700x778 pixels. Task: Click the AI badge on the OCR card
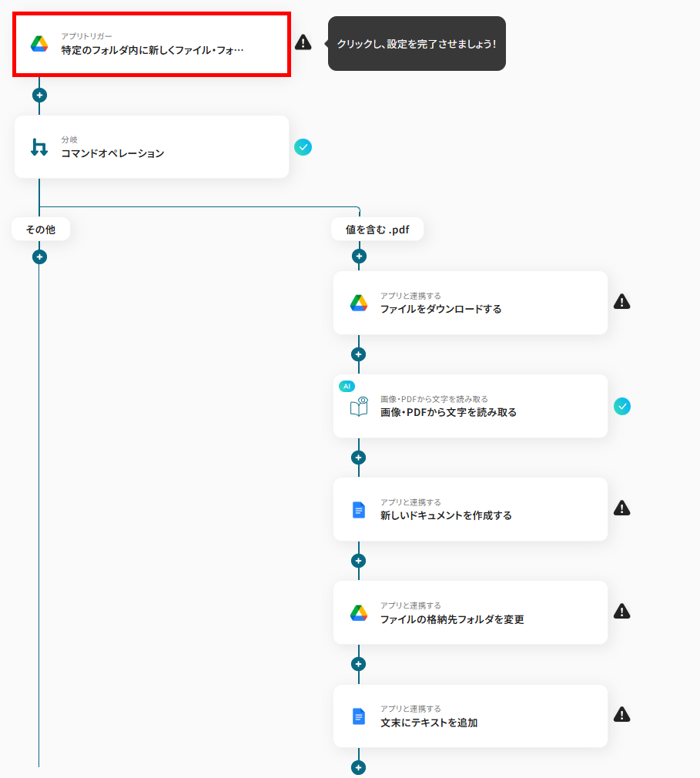click(x=347, y=386)
